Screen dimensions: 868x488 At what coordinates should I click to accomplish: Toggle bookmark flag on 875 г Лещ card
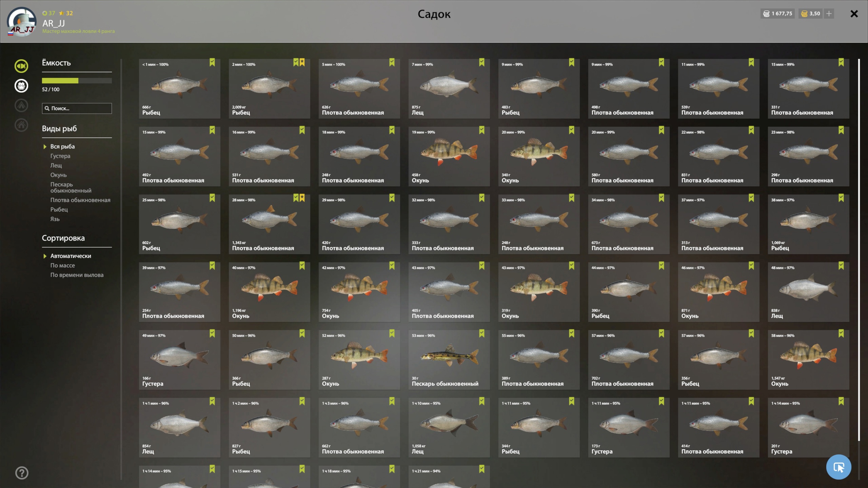pyautogui.click(x=481, y=62)
